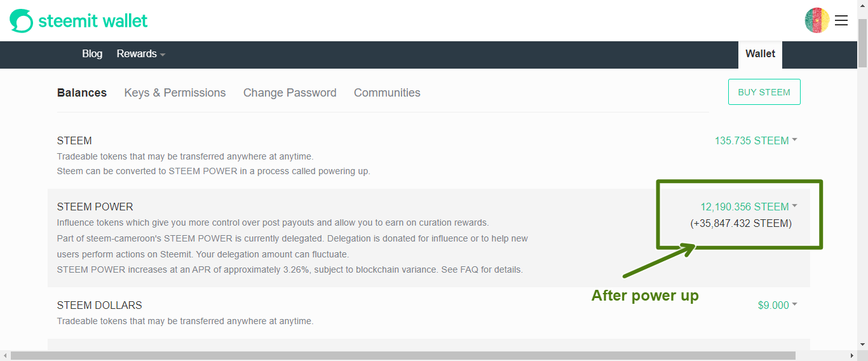
Task: Click the Steemit wallet logo icon
Action: tap(21, 21)
